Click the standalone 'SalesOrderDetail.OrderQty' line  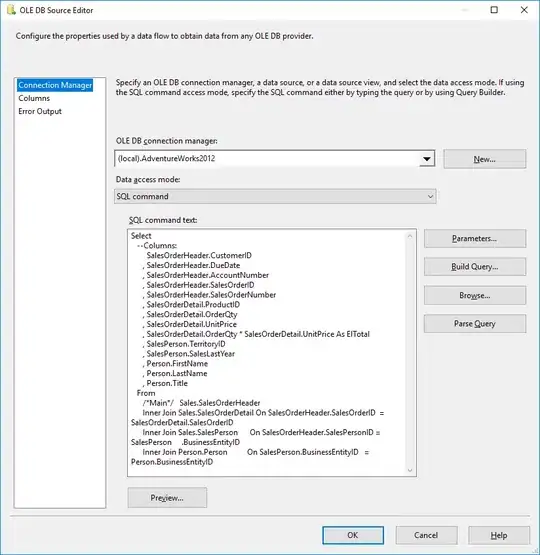(x=190, y=315)
